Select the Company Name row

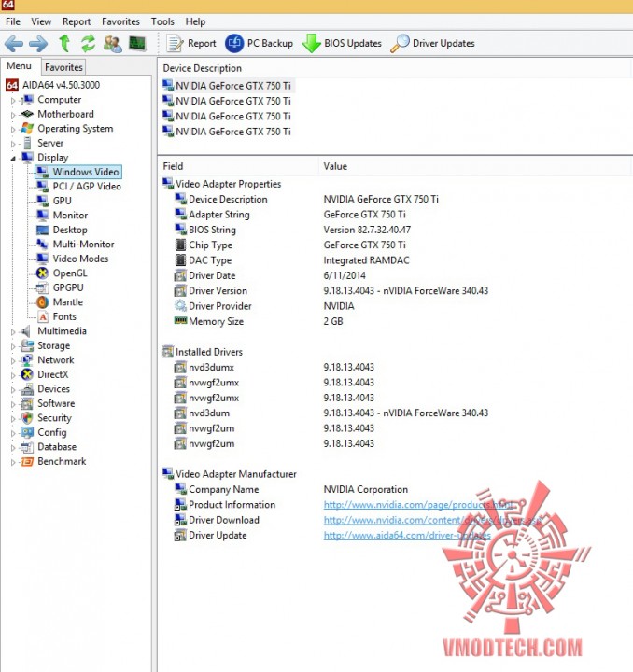tap(396, 489)
